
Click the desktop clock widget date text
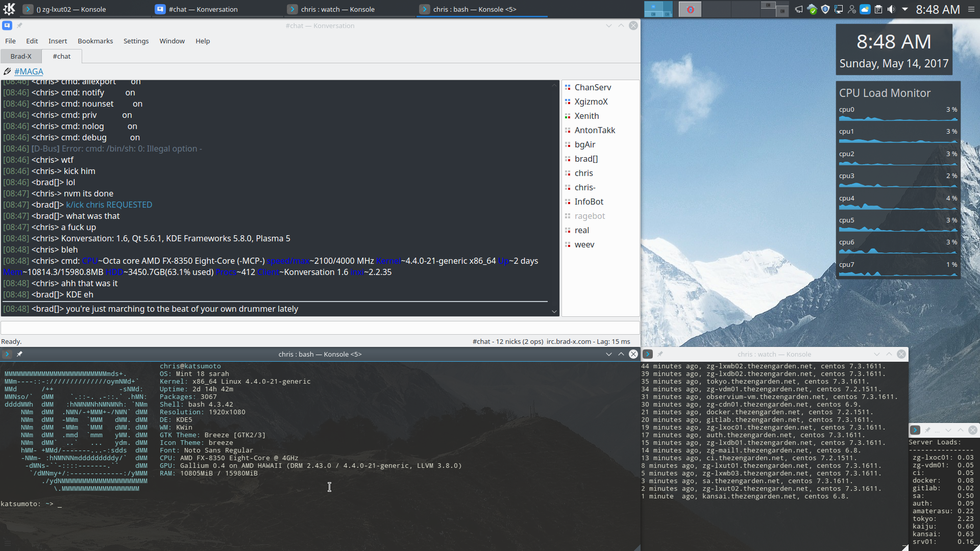click(894, 63)
